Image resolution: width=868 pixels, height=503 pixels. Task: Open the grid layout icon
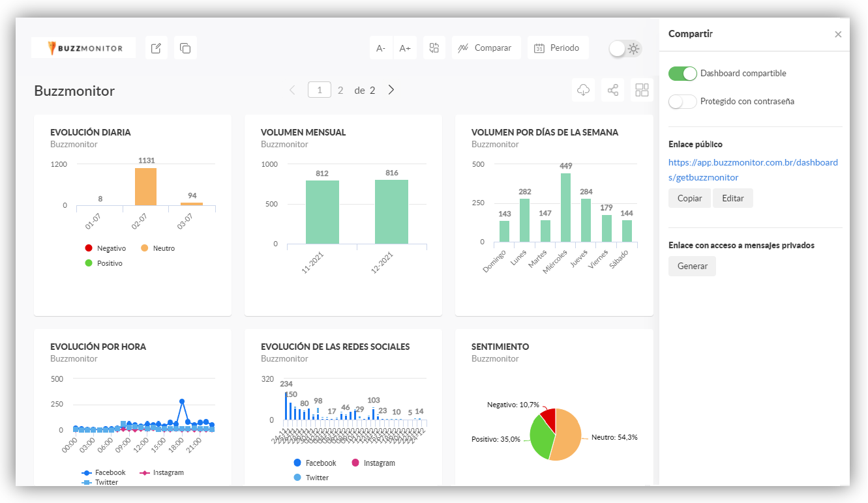642,90
